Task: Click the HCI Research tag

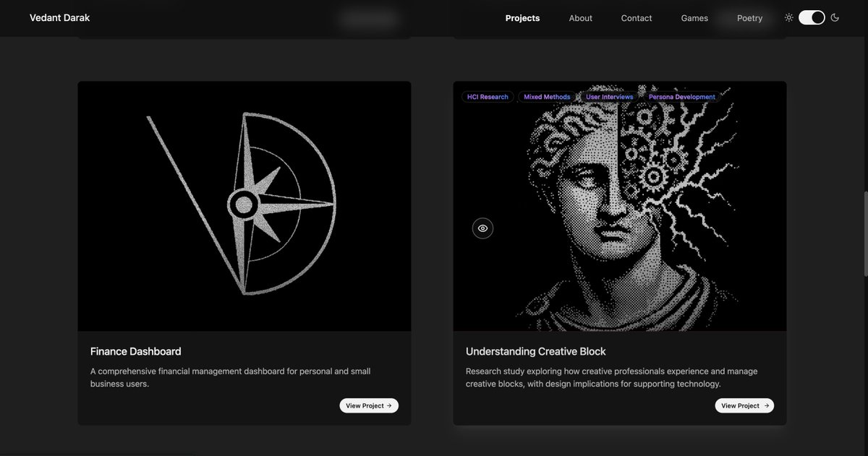Action: pos(488,97)
